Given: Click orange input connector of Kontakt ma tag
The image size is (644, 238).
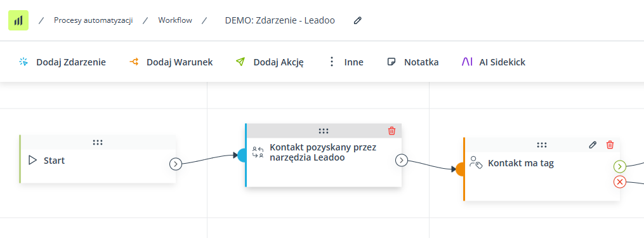Looking at the screenshot, I should 460,169.
